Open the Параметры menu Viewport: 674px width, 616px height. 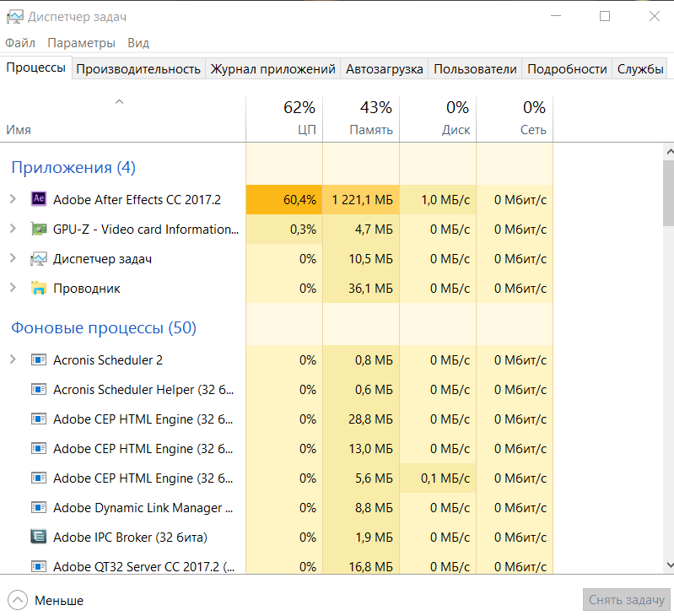[x=81, y=43]
